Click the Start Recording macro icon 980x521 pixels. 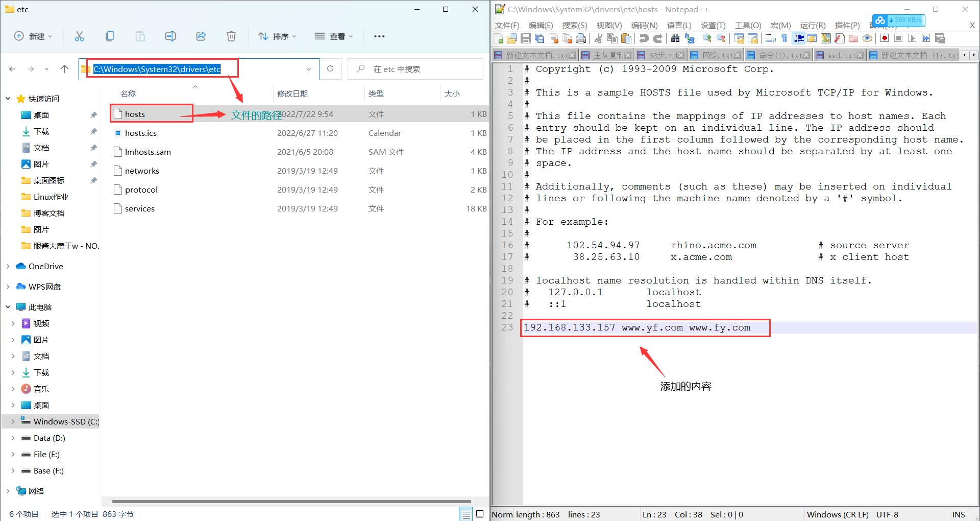(x=885, y=39)
